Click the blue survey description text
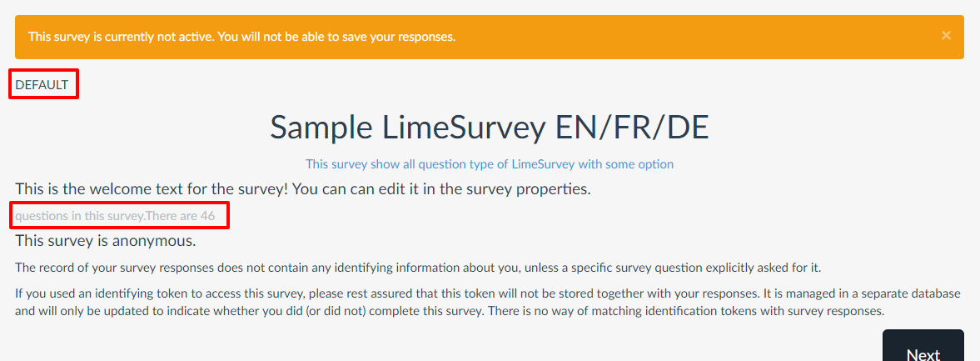Screen dimensions: 980x361 [x=490, y=164]
